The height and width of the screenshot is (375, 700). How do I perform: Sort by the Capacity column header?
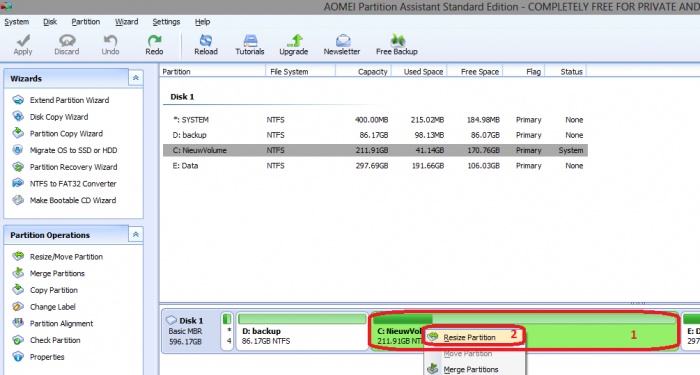point(363,71)
